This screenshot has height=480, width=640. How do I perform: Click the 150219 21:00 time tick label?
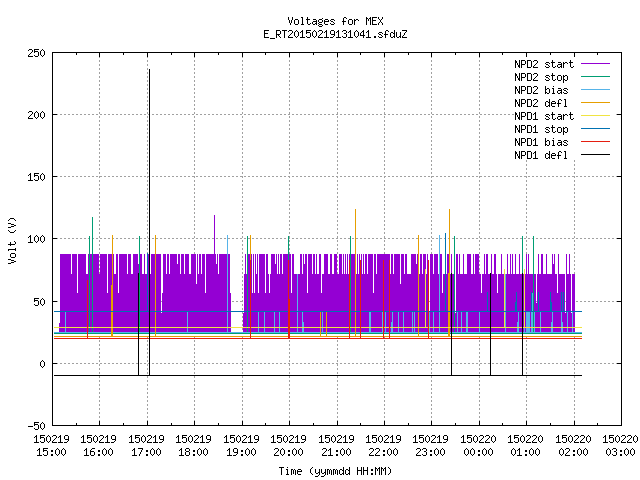point(336,446)
